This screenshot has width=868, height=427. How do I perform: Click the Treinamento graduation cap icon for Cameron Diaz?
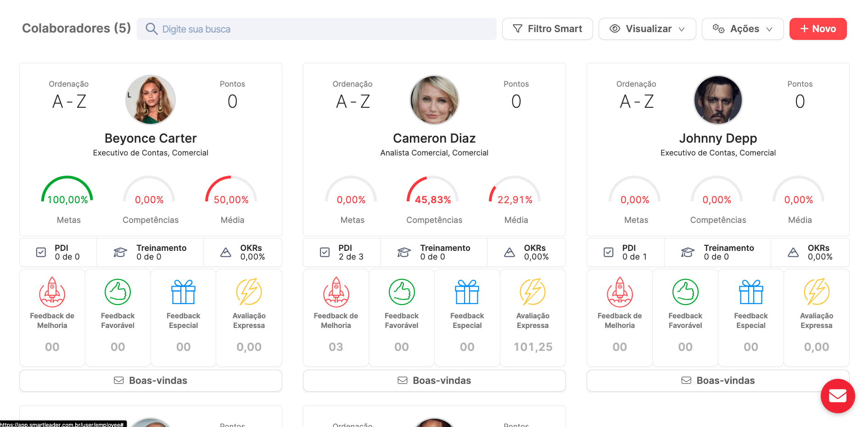[403, 252]
